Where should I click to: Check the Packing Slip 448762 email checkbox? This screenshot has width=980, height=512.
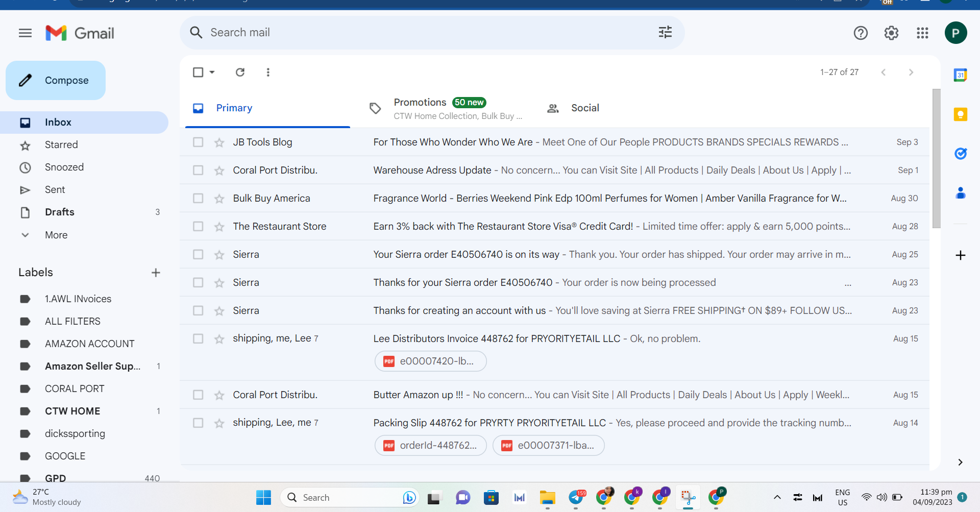coord(198,423)
